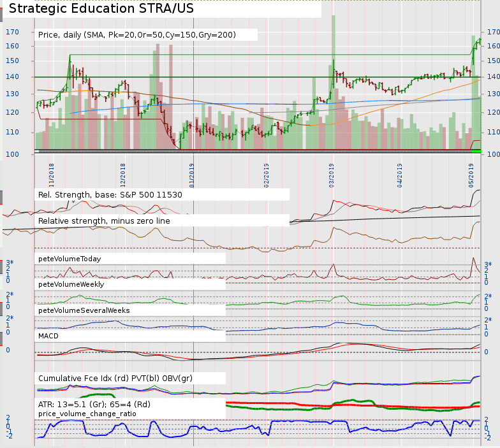This screenshot has width=500, height=448.
Task: Select the price_volume_change_ratio label
Action: (87, 414)
